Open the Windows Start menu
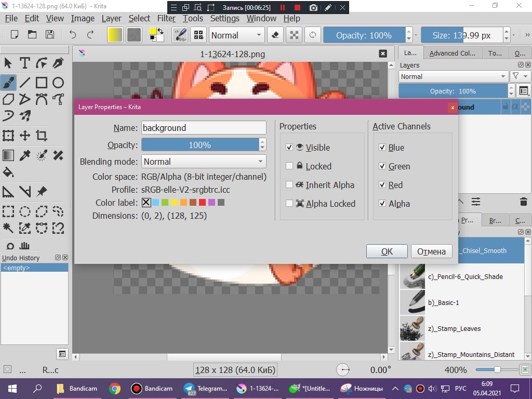Image resolution: width=532 pixels, height=399 pixels. coord(12,389)
